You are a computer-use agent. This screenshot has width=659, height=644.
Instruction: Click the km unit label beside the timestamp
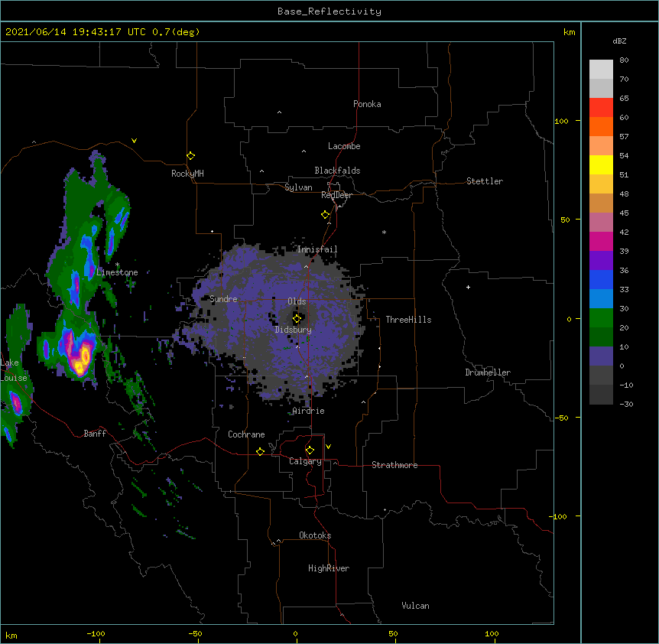pos(569,32)
